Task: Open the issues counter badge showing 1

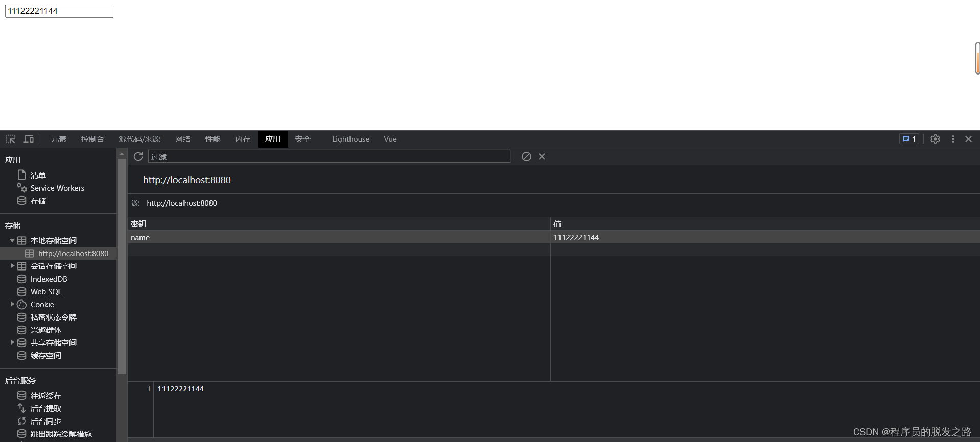Action: click(909, 139)
